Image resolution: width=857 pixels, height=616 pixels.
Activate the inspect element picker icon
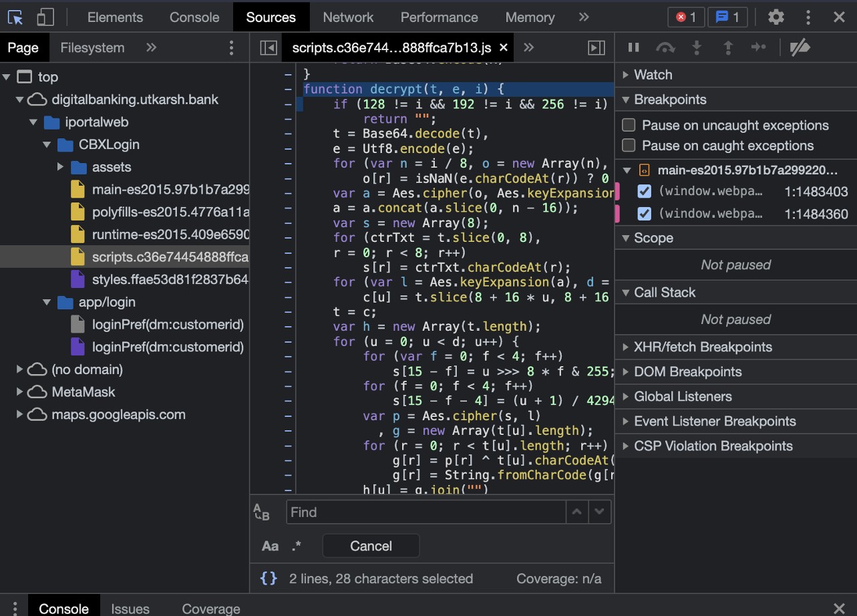click(x=15, y=17)
